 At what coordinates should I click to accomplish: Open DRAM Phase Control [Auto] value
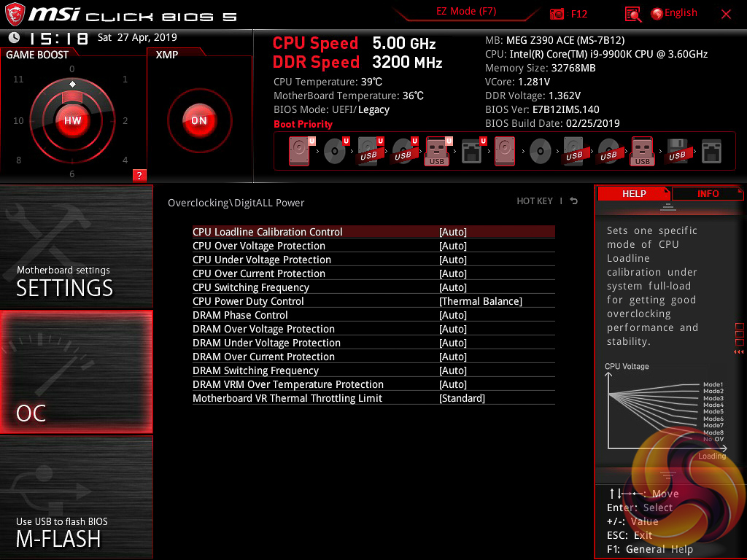452,315
